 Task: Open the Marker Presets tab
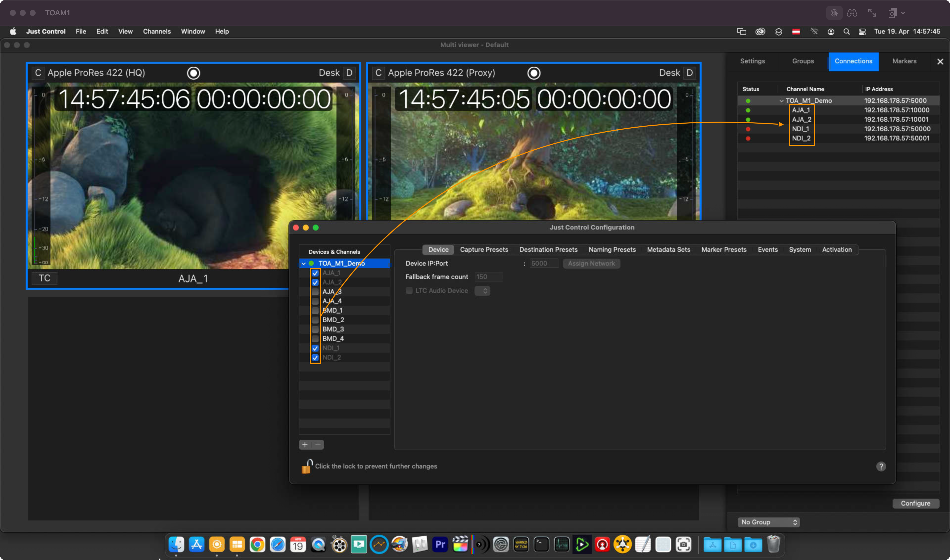(x=724, y=249)
